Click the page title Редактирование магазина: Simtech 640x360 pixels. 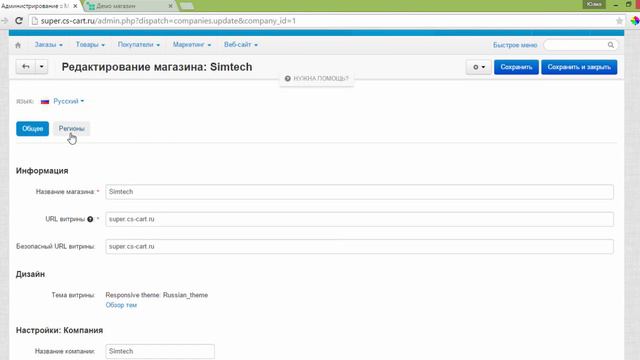(157, 67)
